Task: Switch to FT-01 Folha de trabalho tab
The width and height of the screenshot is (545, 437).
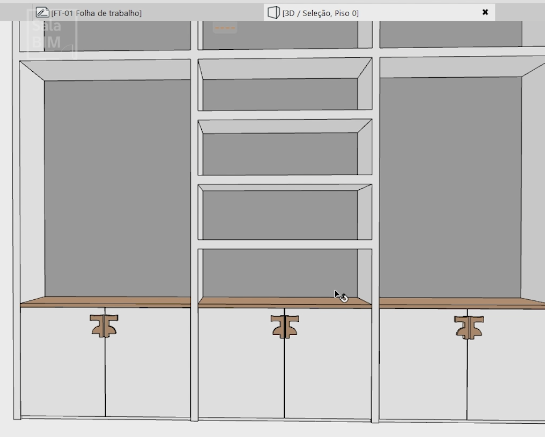Action: tap(89, 13)
